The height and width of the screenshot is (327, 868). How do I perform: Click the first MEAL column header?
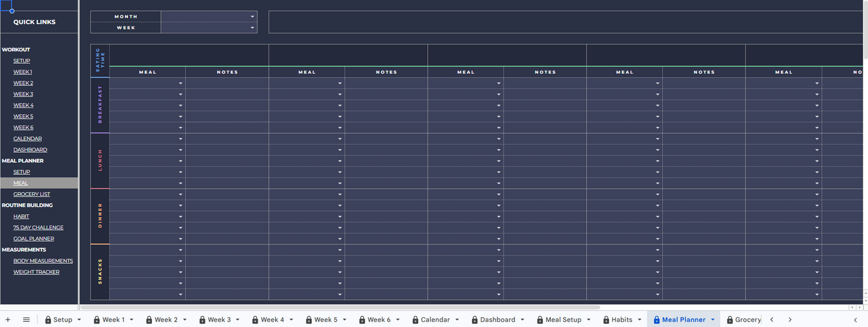[x=147, y=72]
